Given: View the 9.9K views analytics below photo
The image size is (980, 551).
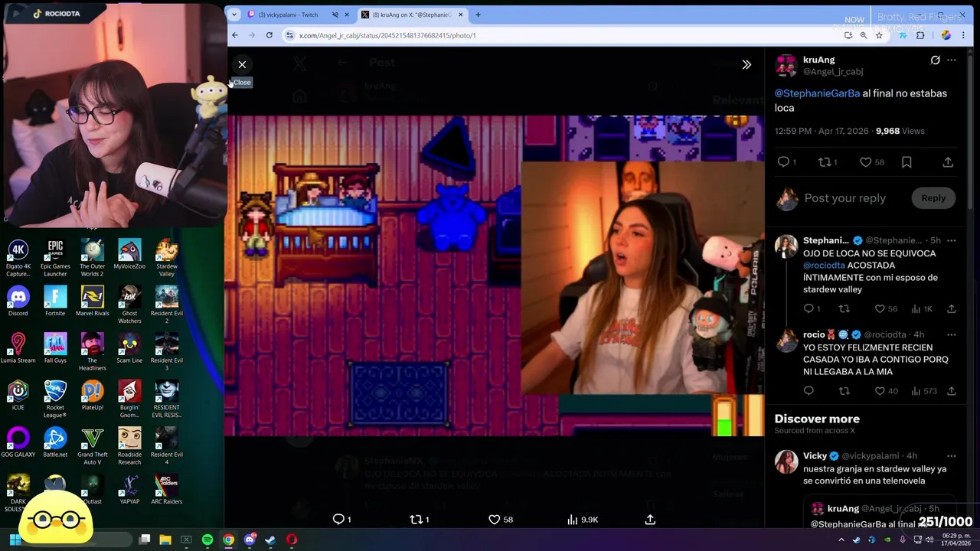Looking at the screenshot, I should (x=582, y=520).
